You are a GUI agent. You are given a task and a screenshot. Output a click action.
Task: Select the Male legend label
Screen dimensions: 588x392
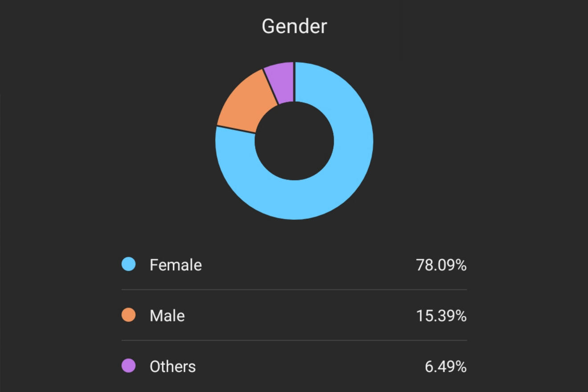[x=167, y=316]
